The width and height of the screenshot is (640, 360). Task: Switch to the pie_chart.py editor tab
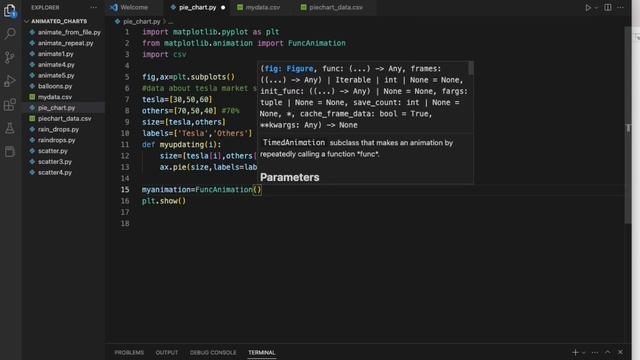click(x=197, y=7)
